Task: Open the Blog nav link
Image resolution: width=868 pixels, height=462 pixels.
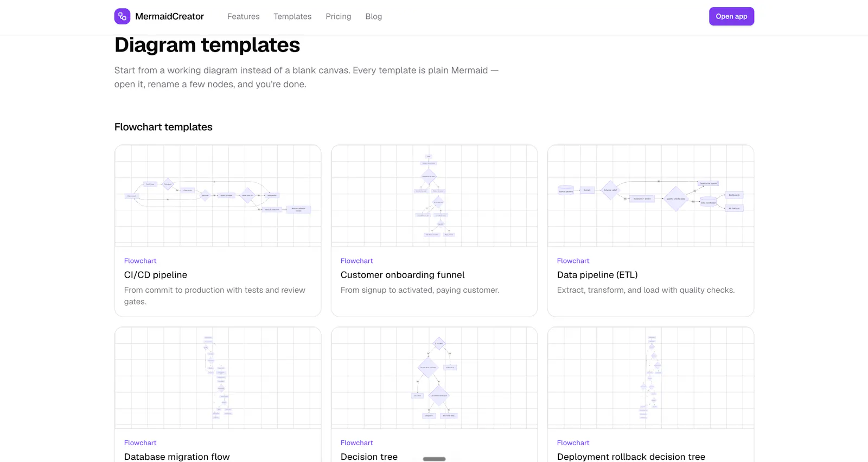Action: coord(373,16)
